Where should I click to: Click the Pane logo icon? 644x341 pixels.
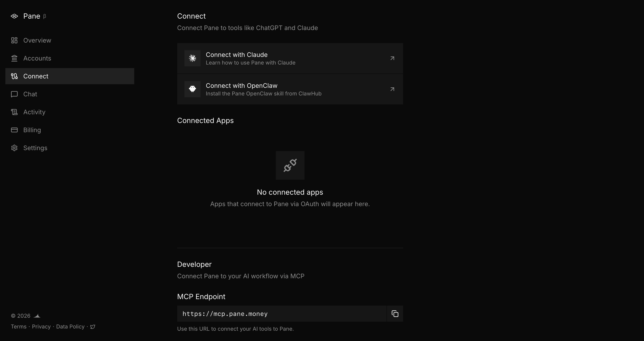click(x=14, y=16)
